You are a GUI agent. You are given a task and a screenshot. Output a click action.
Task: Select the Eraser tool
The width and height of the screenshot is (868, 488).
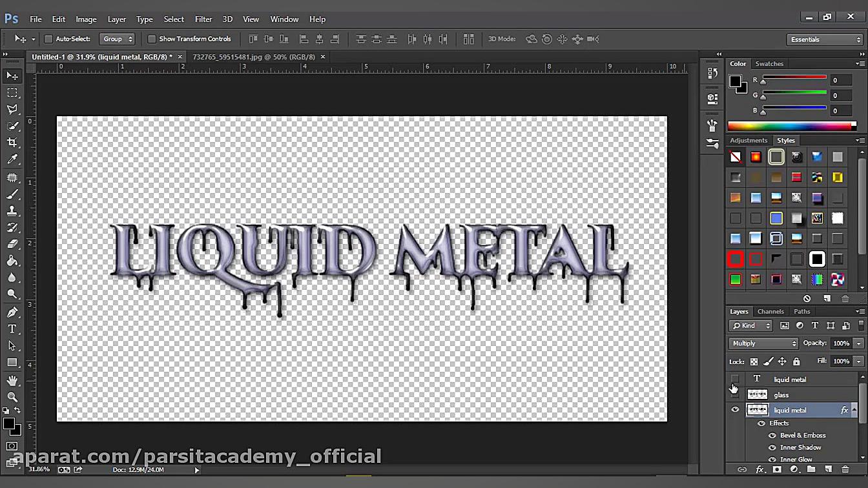pos(12,245)
